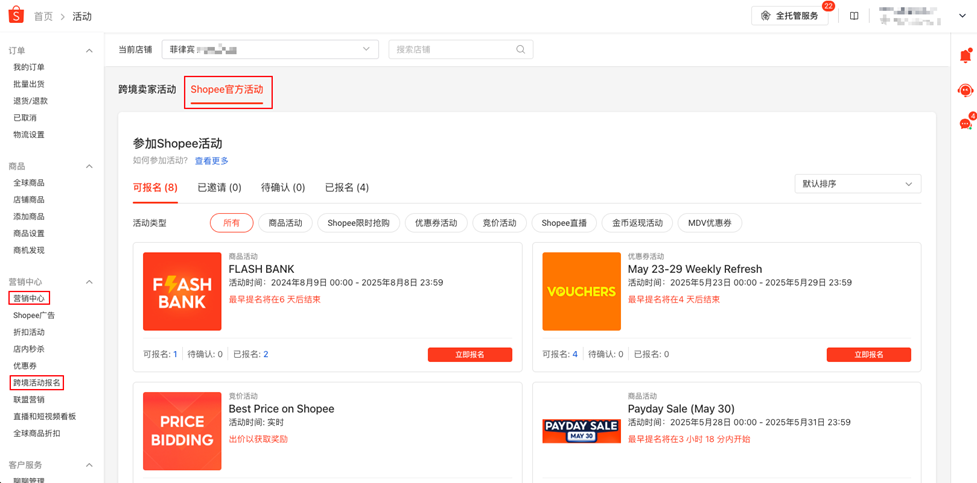
Task: Go to 首页 breadcrumb
Action: (44, 16)
